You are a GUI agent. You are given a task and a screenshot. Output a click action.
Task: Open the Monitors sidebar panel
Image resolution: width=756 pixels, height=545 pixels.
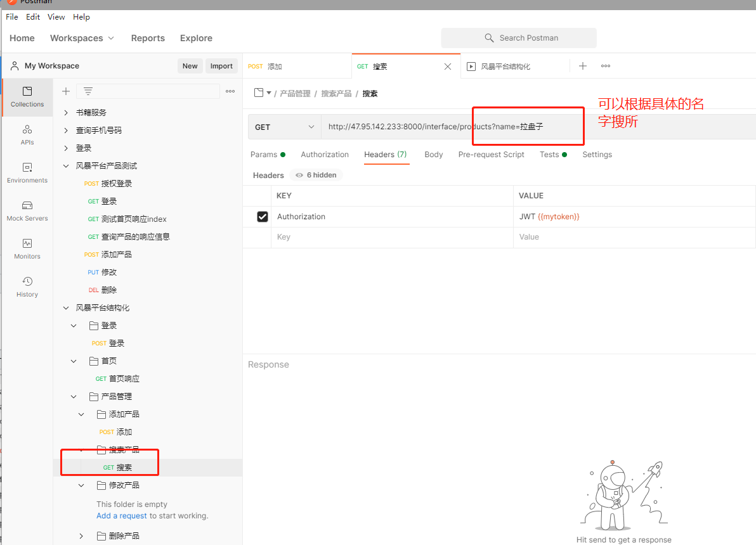(27, 249)
